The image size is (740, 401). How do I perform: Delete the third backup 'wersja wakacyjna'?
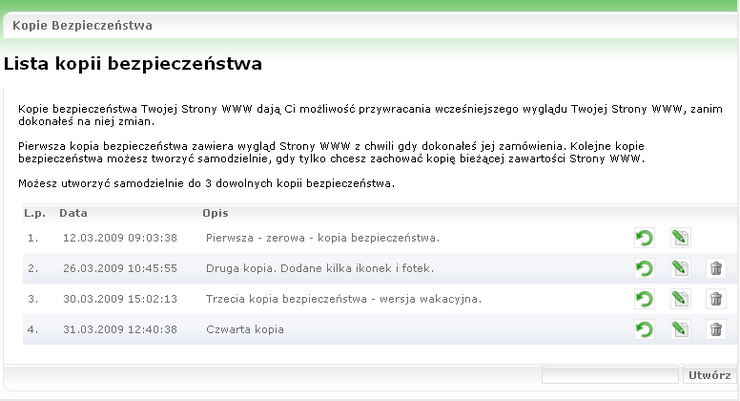(x=716, y=299)
